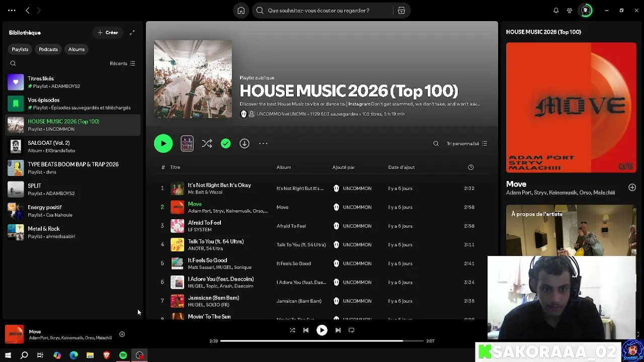
Task: Toggle shuffle in the player bar
Action: [292, 330]
